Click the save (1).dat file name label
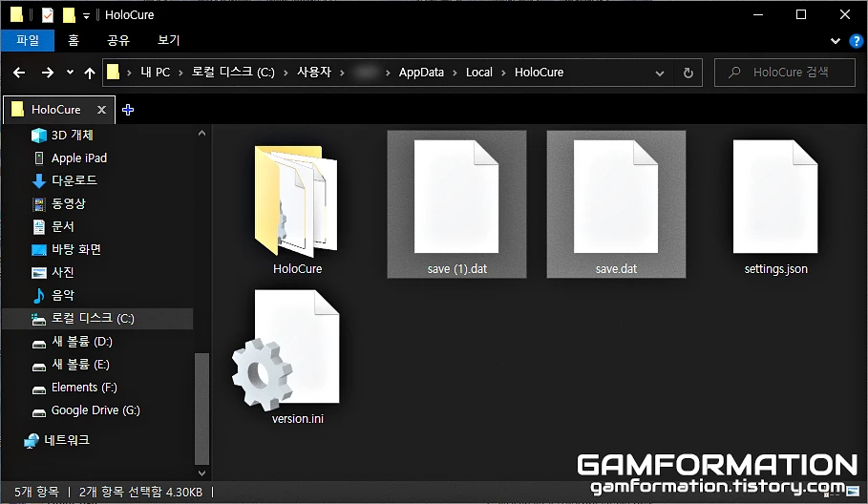Image resolution: width=868 pixels, height=504 pixels. pos(456,269)
